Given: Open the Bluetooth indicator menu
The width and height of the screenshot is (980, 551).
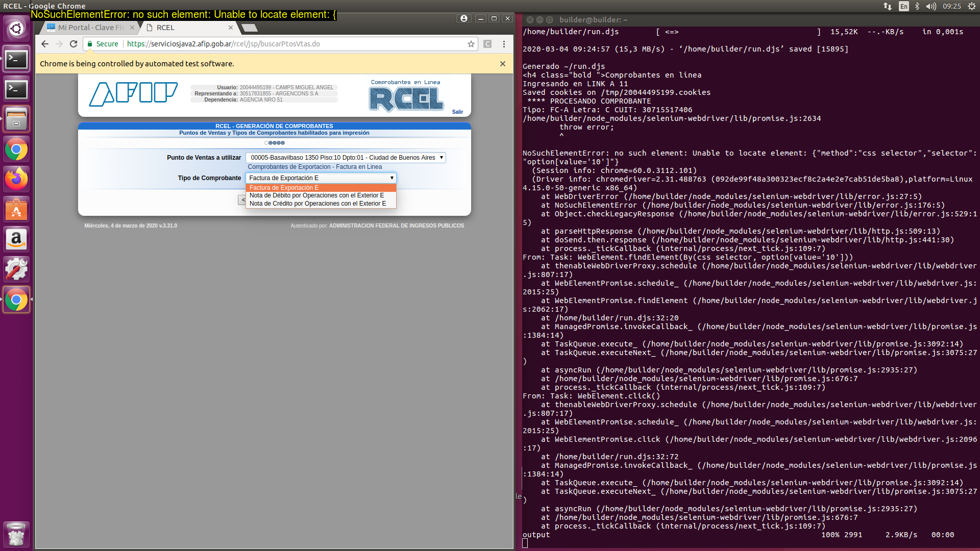Looking at the screenshot, I should (x=917, y=6).
